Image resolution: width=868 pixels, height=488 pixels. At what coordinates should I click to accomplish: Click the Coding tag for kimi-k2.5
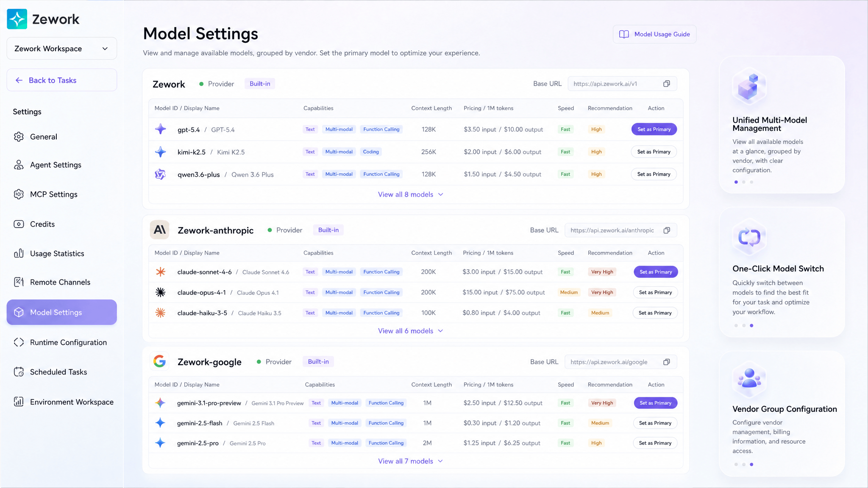click(x=371, y=152)
